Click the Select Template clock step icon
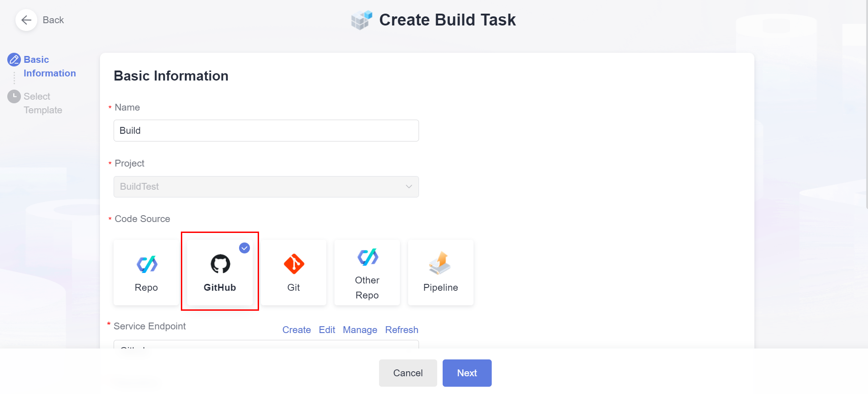Viewport: 868px width, 394px height. [14, 96]
